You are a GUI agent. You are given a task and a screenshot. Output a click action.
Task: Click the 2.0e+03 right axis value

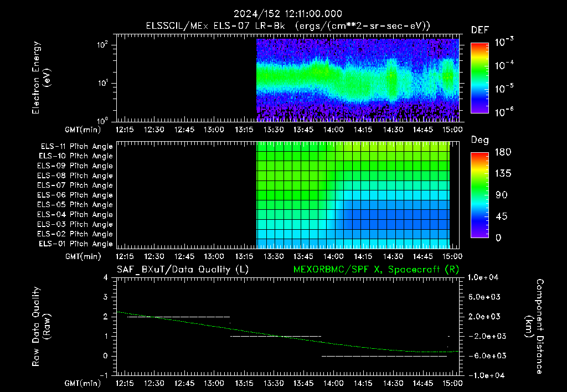tap(484, 317)
